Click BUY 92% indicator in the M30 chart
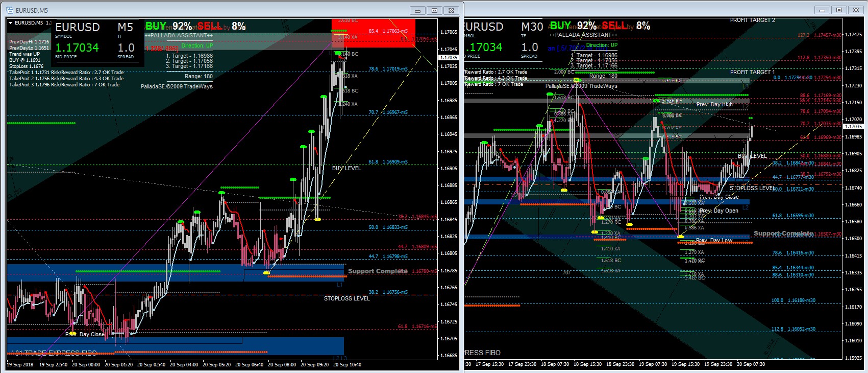This screenshot has width=868, height=373. (573, 26)
